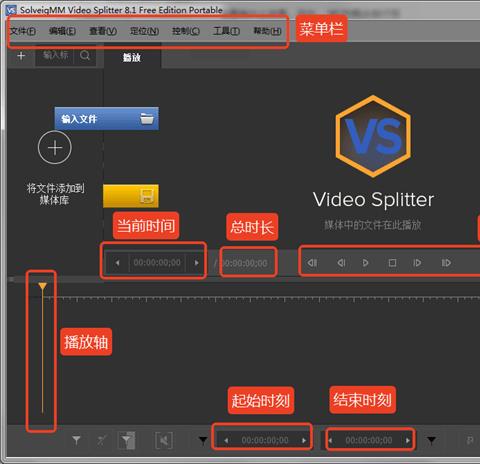
Task: Open the 帮助(H) menu
Action: coord(267,31)
